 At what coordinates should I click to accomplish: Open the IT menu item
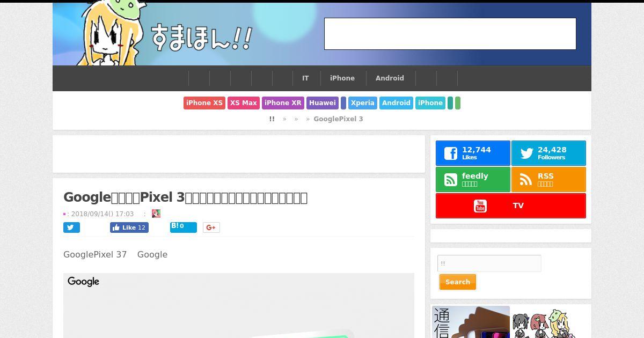point(305,78)
